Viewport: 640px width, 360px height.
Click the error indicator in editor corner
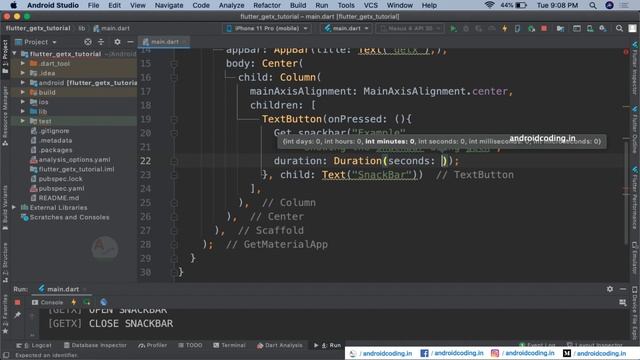626,52
